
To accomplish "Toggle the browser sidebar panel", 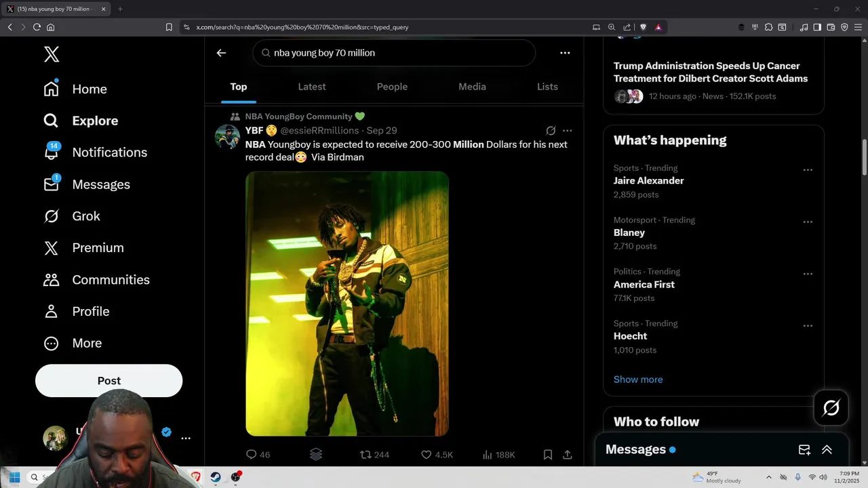I will click(x=817, y=27).
